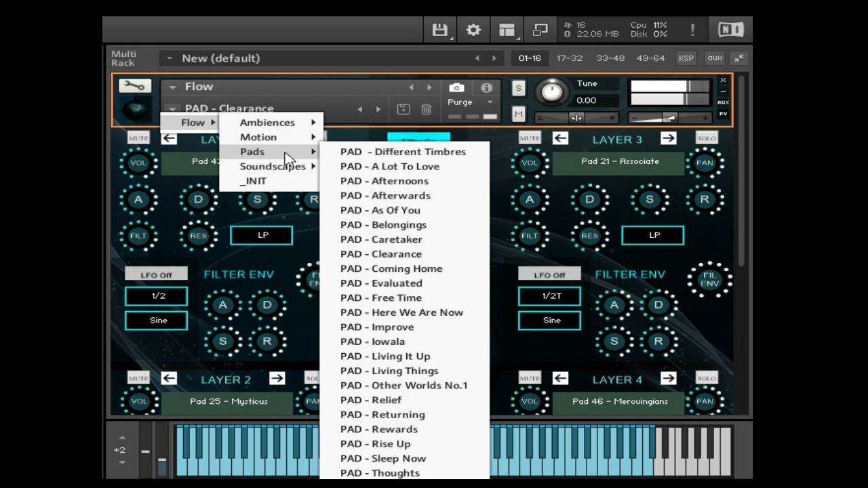Enable the LP filter on Layer 3

point(652,235)
